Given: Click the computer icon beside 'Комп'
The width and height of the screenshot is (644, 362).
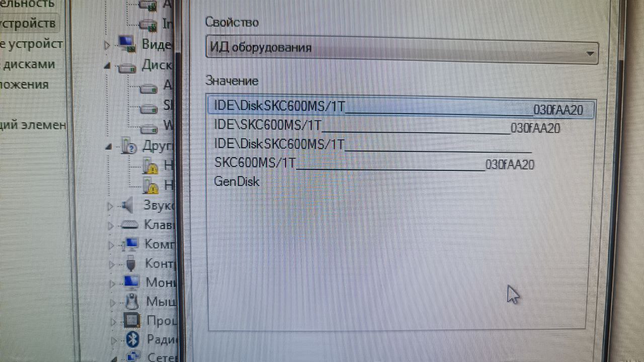Looking at the screenshot, I should (x=131, y=244).
